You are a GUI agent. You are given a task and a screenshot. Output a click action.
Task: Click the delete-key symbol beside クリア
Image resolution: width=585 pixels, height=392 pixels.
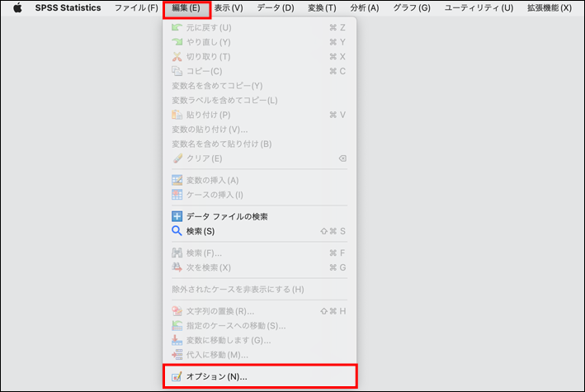pyautogui.click(x=342, y=158)
